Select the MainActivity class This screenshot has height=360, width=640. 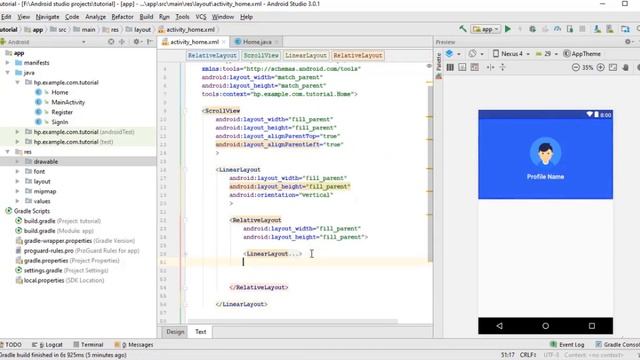coord(68,102)
